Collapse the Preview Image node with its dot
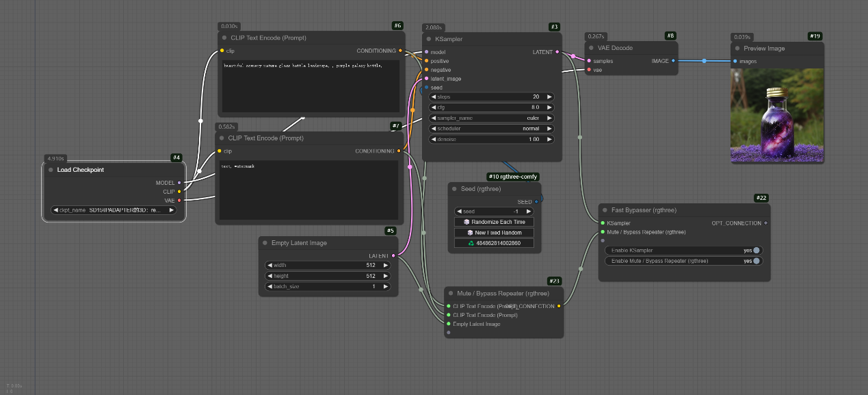This screenshot has width=868, height=395. click(x=738, y=49)
